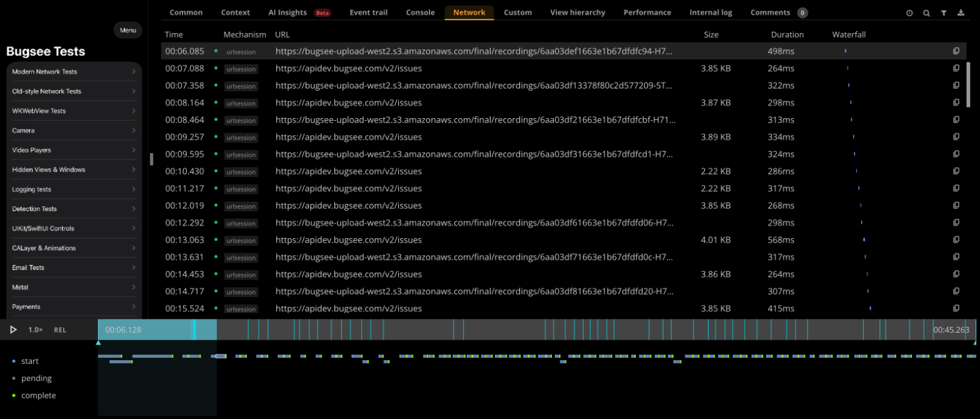Copy the request at 00:14.717
This screenshot has height=419, width=980.
956,291
